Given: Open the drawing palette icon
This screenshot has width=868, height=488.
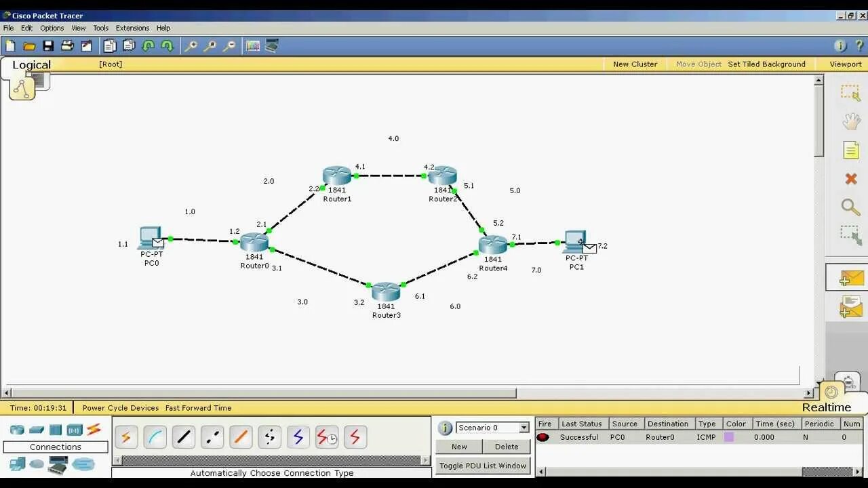Looking at the screenshot, I should (253, 46).
